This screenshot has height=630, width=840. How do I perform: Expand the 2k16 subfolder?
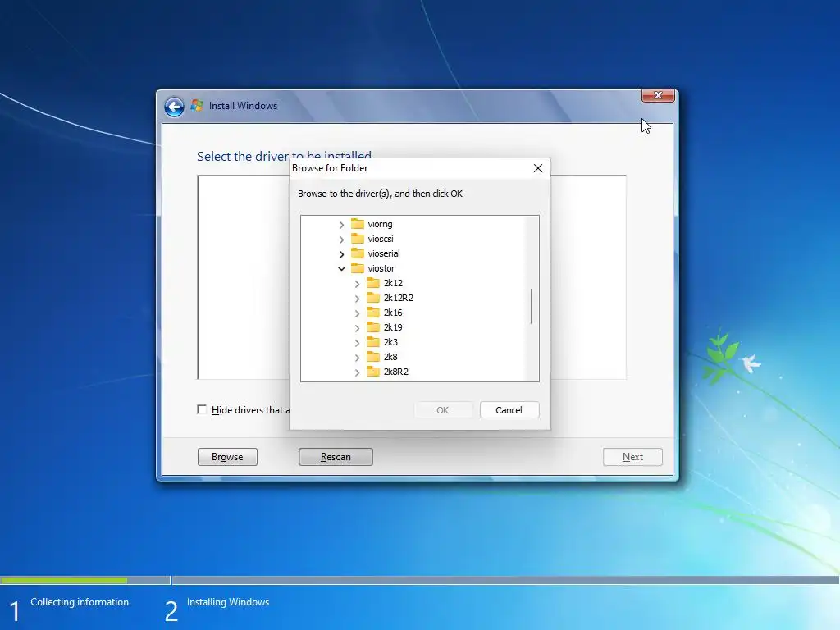(x=358, y=313)
